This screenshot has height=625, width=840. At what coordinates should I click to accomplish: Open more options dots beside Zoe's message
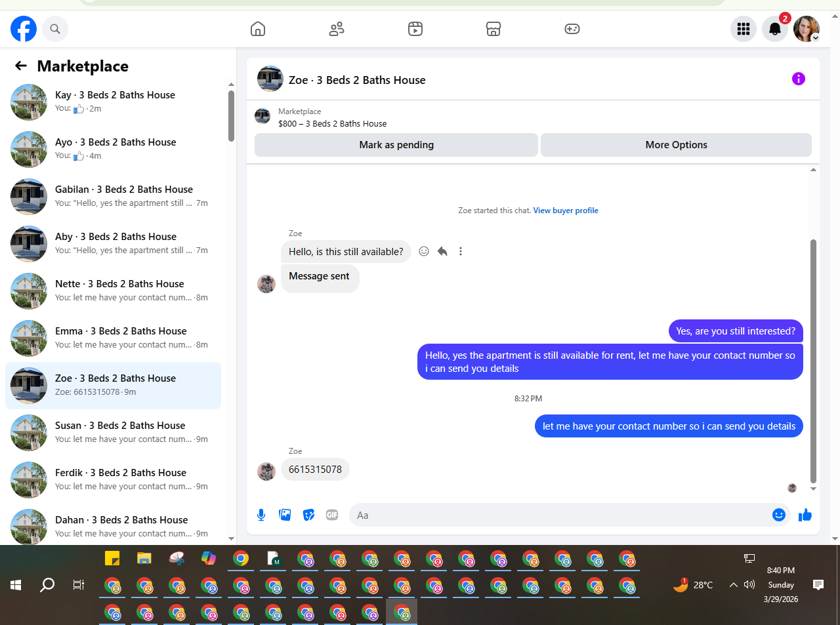(x=461, y=251)
